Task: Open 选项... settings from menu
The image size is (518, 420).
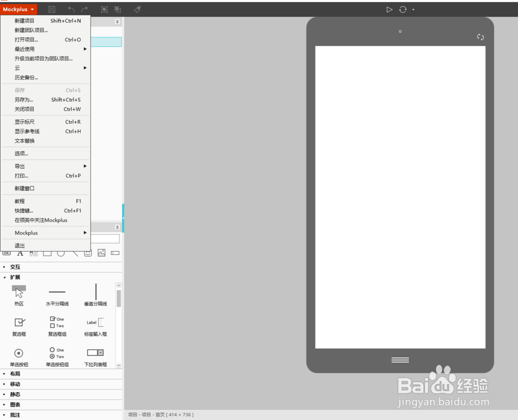Action: [x=46, y=153]
